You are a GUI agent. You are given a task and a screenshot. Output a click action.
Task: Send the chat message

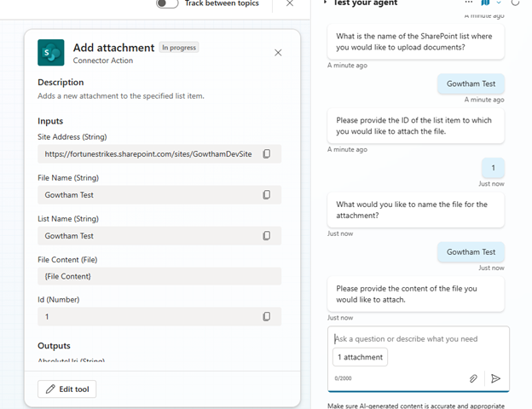495,378
